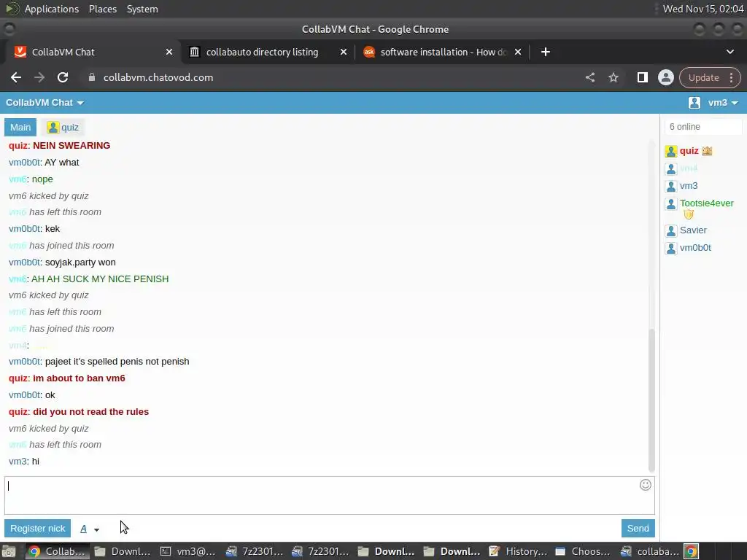Close the collabauto directory listing tab
This screenshot has width=747, height=560.
coord(344,52)
